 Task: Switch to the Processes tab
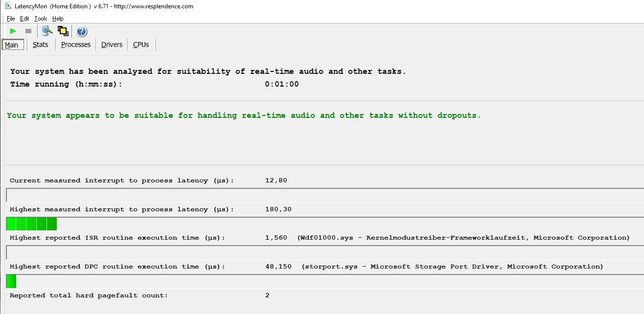pyautogui.click(x=76, y=45)
